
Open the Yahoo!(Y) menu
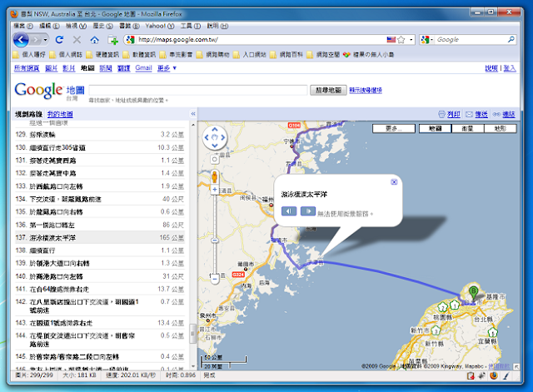(x=160, y=26)
